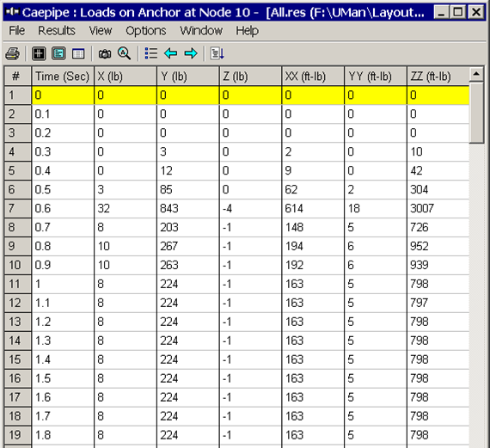Open the Window menu
The image size is (490, 448).
(201, 31)
